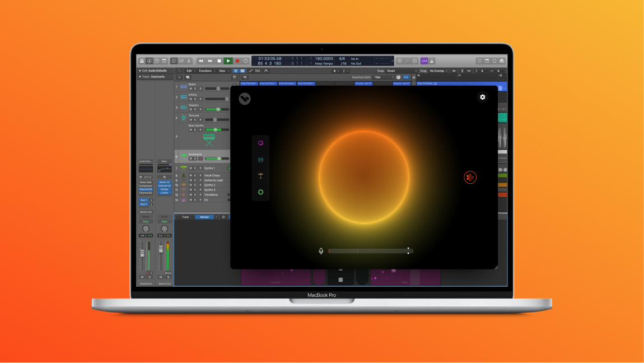Open the List Editors icon
Image resolution: width=644 pixels, height=363 pixels.
coord(479,61)
